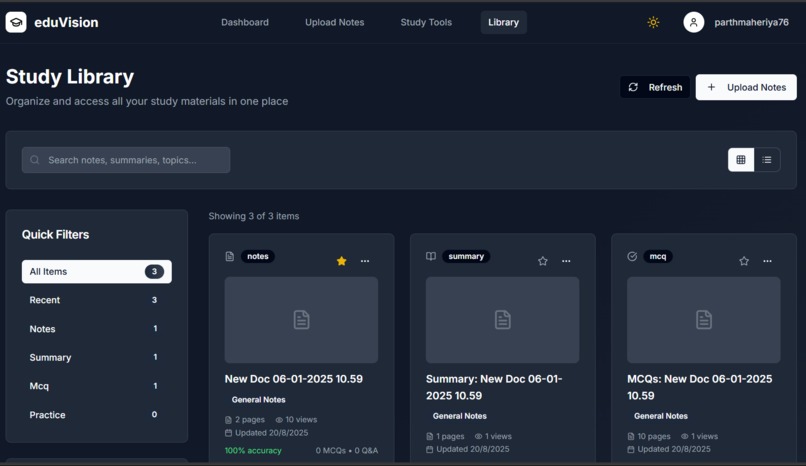The height and width of the screenshot is (466, 806).
Task: Focus the search notes input field
Action: (126, 160)
